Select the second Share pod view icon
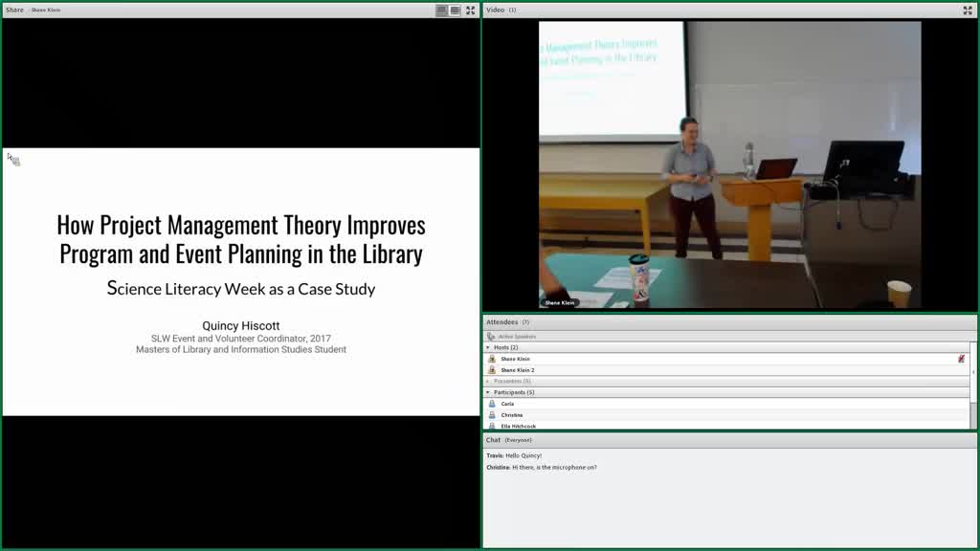The height and width of the screenshot is (551, 980). coord(456,10)
